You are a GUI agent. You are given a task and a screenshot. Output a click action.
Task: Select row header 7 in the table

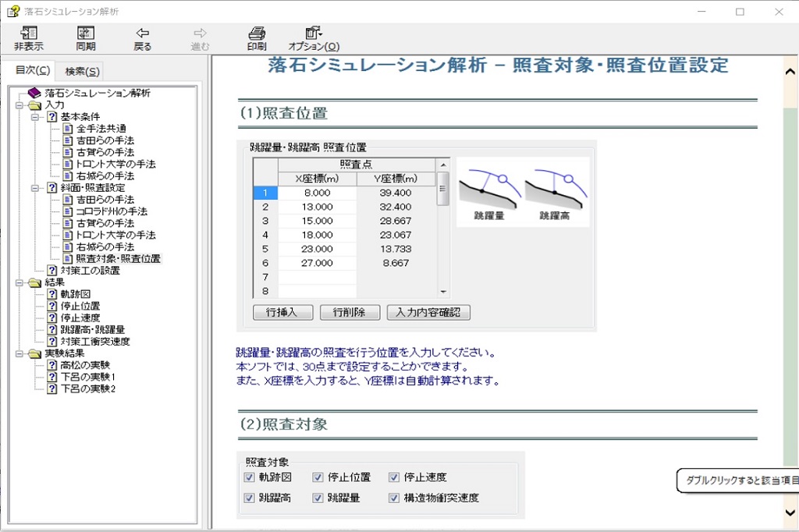click(x=265, y=277)
